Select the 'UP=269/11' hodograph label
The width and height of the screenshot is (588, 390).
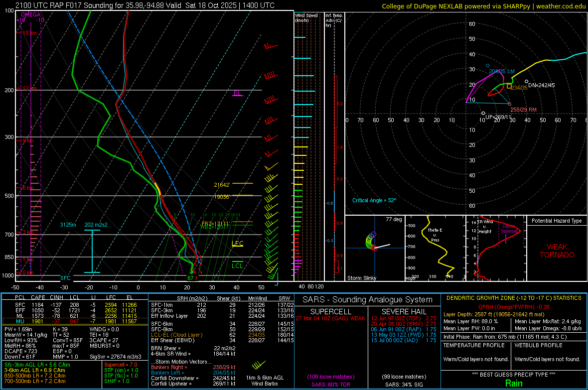[498, 117]
